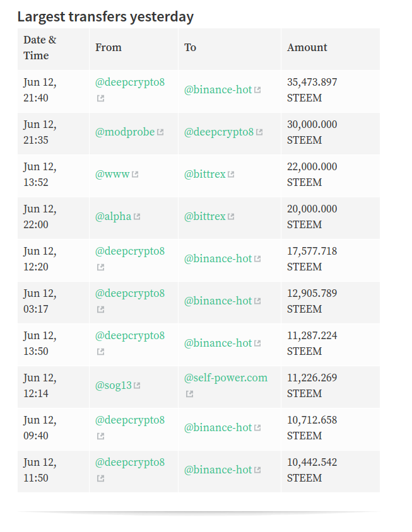The width and height of the screenshot is (412, 532).
Task: Click the Date & Time column header
Action: click(40, 47)
